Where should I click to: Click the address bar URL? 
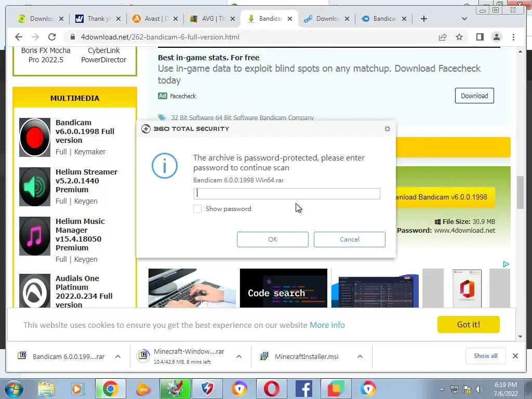tap(160, 37)
